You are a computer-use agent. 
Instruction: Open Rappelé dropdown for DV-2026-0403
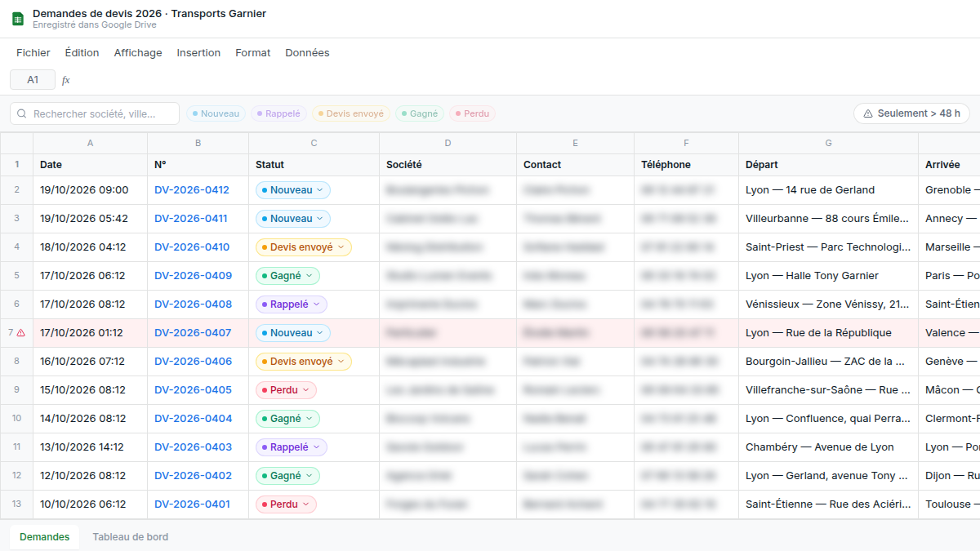pos(292,447)
